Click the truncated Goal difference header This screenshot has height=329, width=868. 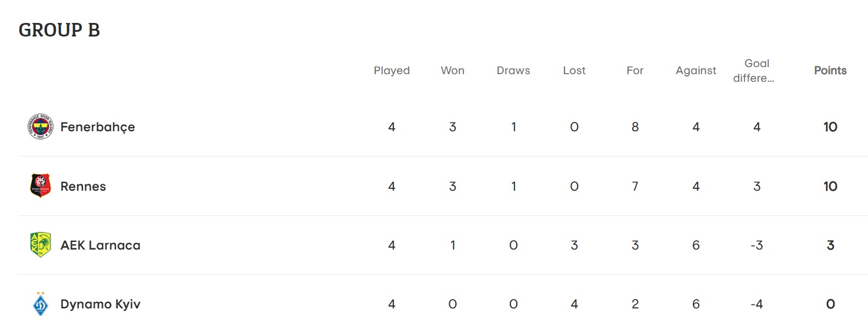pos(757,71)
